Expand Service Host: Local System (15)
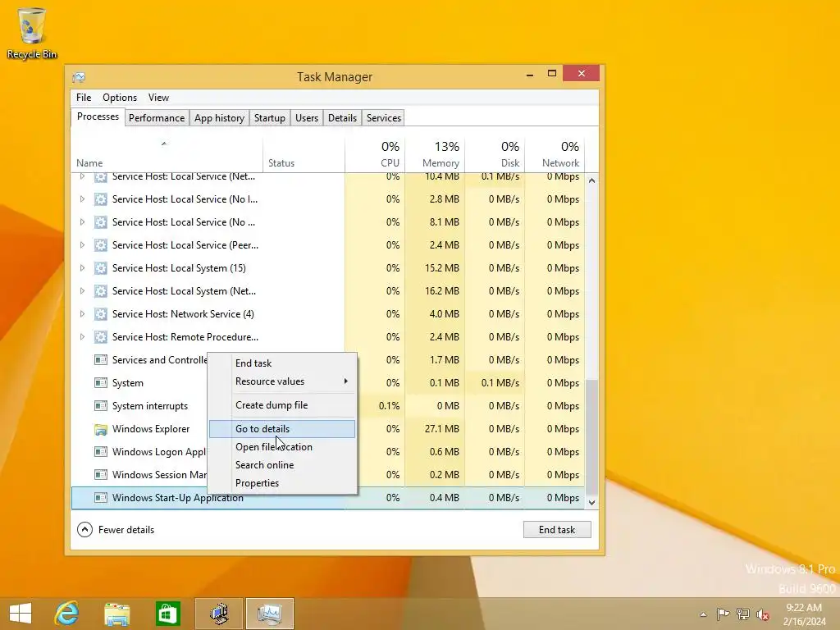Image resolution: width=840 pixels, height=630 pixels. (x=82, y=268)
